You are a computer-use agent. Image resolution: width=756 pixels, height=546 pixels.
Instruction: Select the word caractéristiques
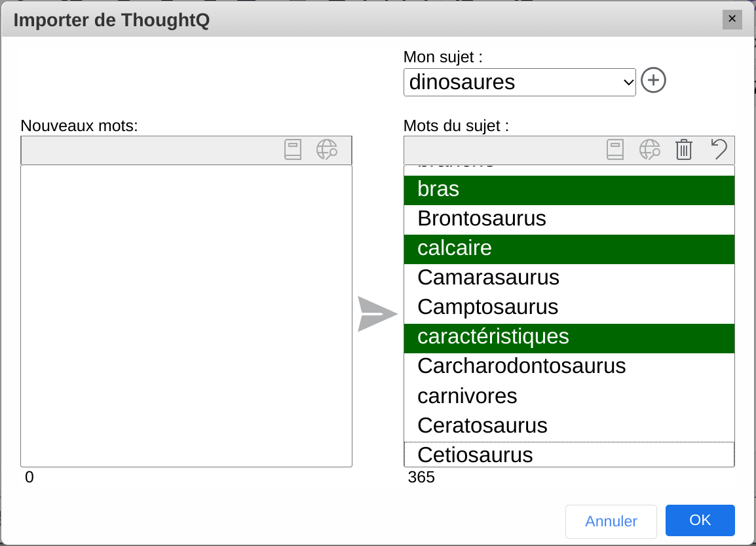[x=569, y=338]
